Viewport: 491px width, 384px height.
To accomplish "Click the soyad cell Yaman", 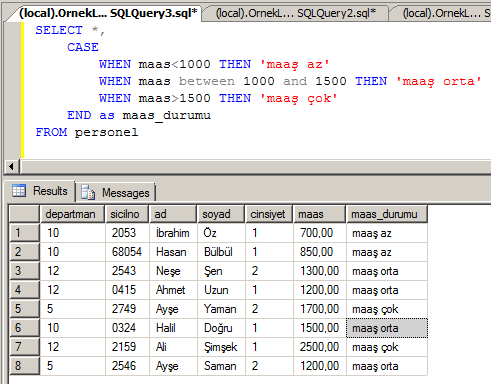I will click(x=221, y=309).
